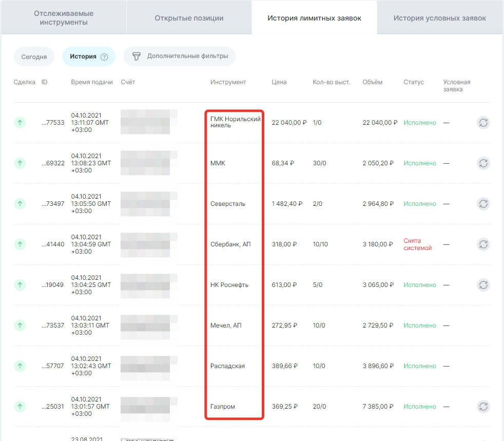Click instrument name Мечел, АП

226,325
